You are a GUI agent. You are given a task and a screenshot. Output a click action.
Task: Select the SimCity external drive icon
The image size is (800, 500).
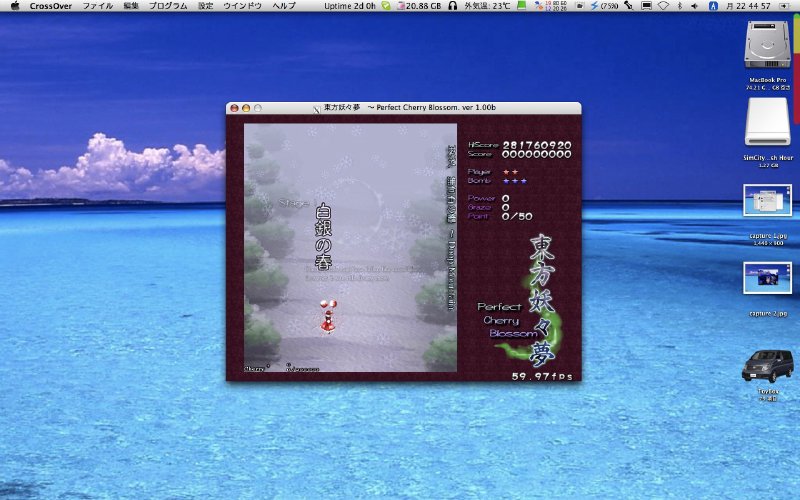coord(767,122)
